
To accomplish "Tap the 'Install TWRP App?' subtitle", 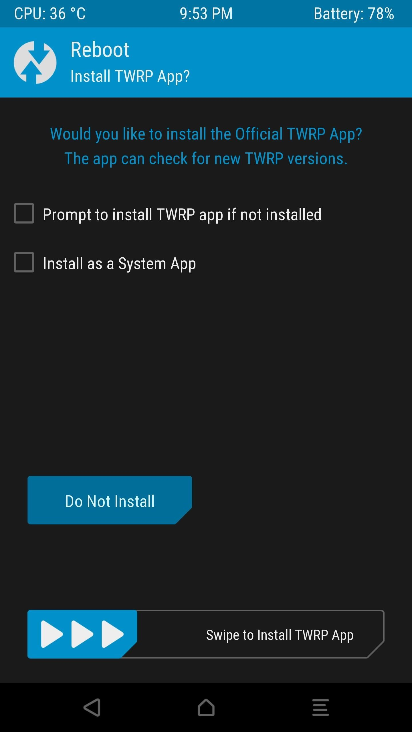I will coord(130,77).
